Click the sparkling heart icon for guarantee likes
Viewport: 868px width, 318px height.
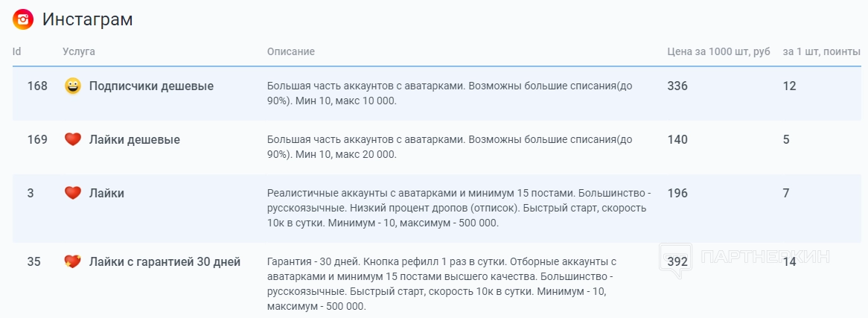[x=72, y=261]
